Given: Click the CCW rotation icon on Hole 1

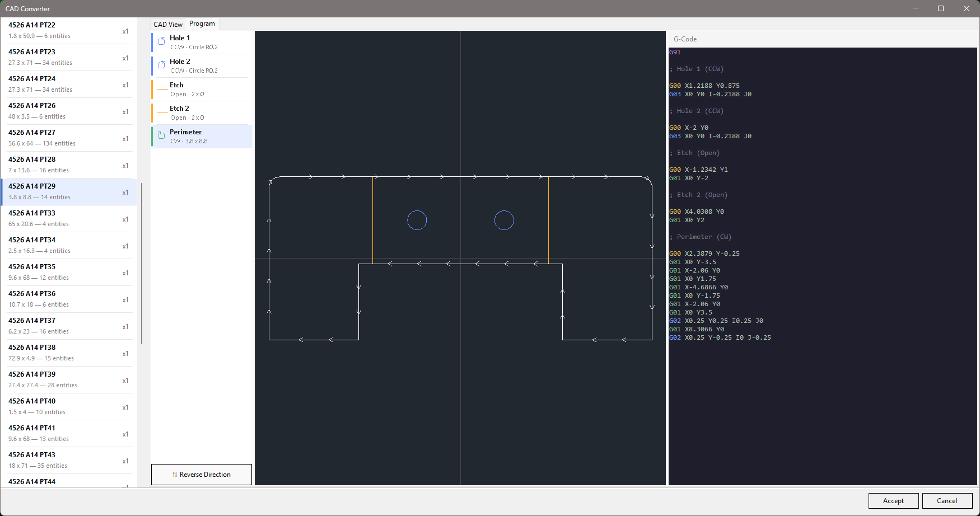Looking at the screenshot, I should 161,41.
